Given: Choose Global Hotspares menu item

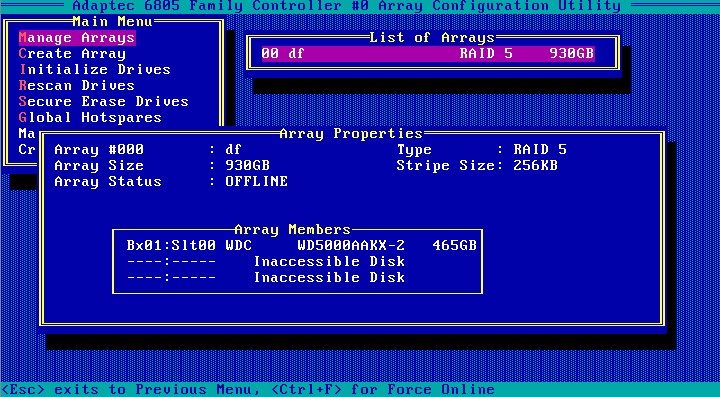Looking at the screenshot, I should point(90,117).
